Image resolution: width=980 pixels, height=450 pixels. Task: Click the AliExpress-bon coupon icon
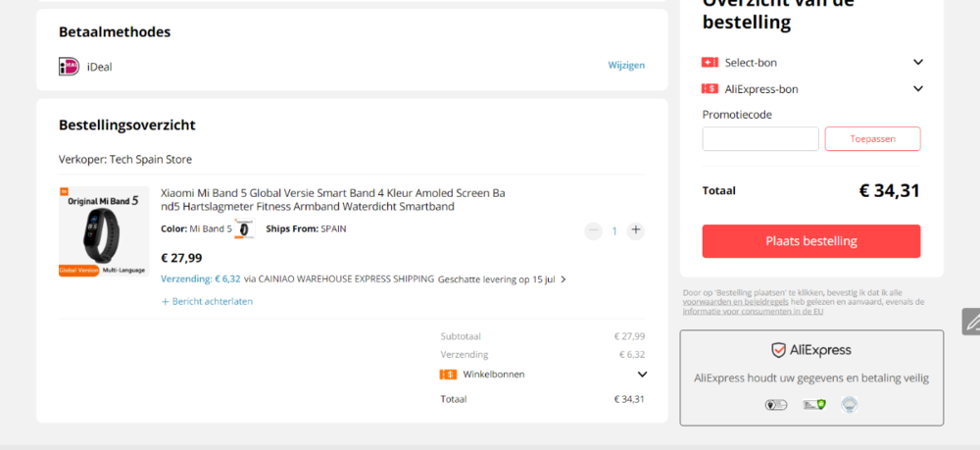[x=710, y=88]
